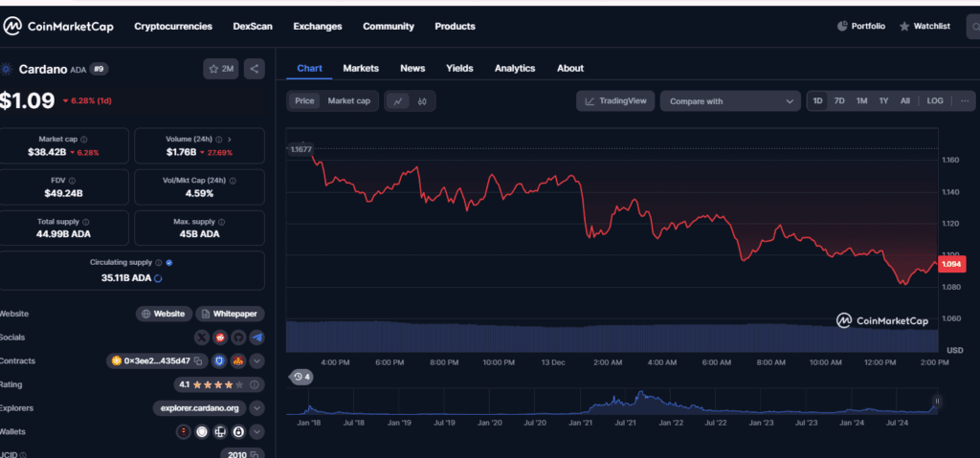Add contract to MetaMask fox icon
The image size is (980, 458).
tap(238, 361)
